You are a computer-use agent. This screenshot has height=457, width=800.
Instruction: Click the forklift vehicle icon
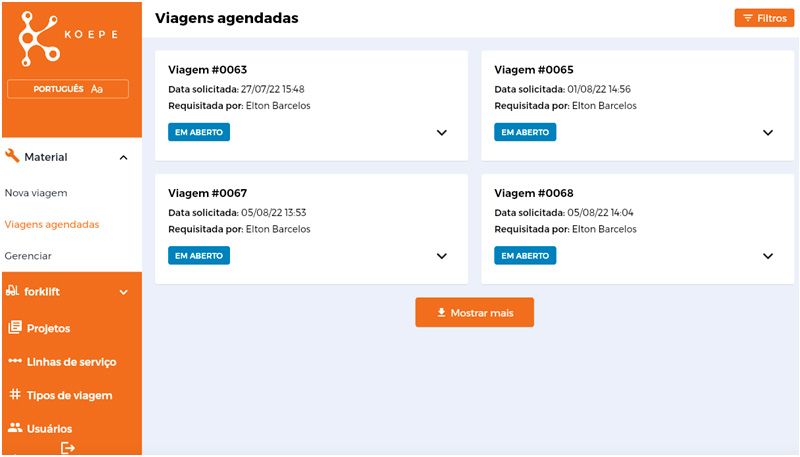(x=12, y=291)
